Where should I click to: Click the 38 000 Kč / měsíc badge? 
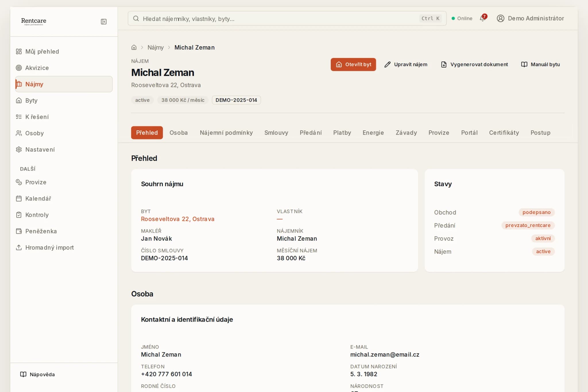[183, 100]
